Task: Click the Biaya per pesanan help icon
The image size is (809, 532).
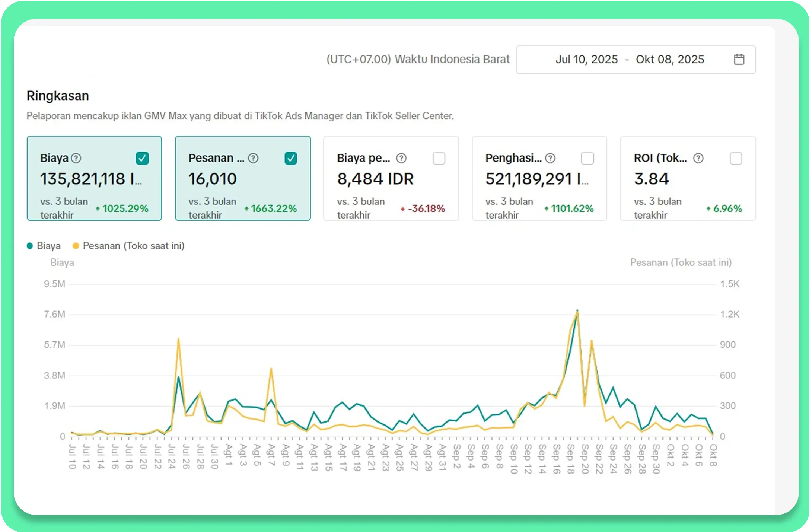Action: [x=401, y=158]
